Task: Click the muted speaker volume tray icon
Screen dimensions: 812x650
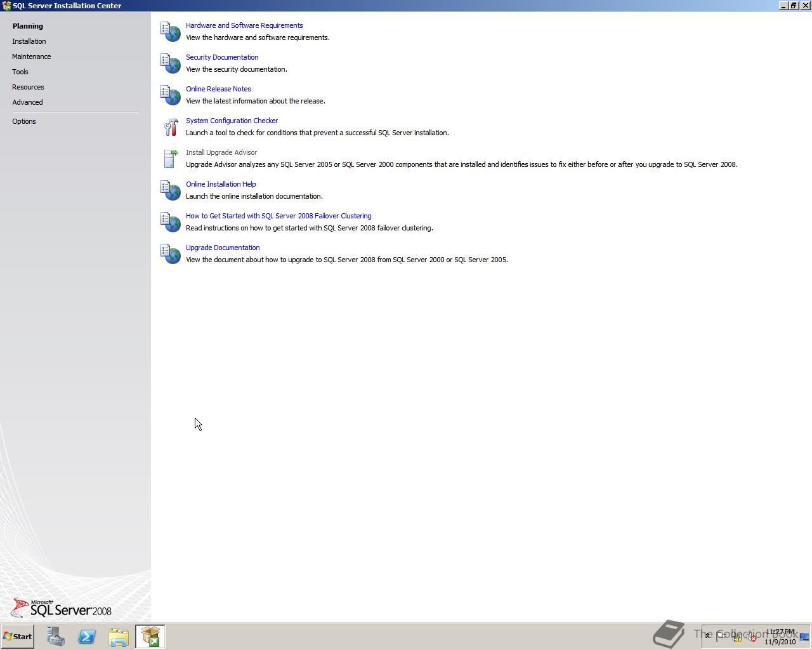Action: click(751, 637)
